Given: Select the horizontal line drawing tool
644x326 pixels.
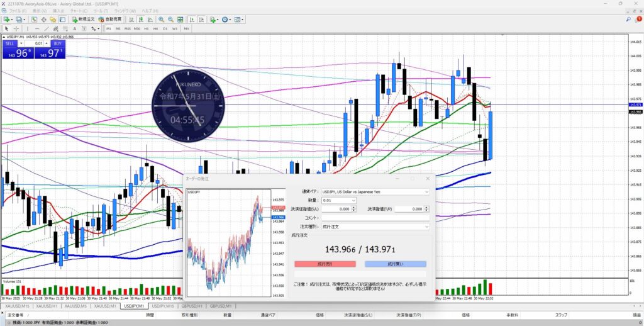Looking at the screenshot, I should click(x=37, y=29).
